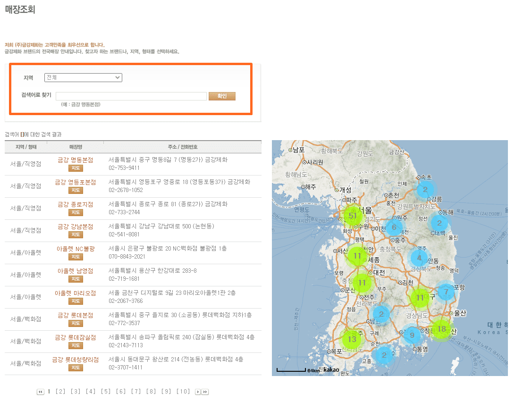This screenshot has height=410, width=532.
Task: Open the 아울렛 마리오점 store link
Action: [76, 293]
